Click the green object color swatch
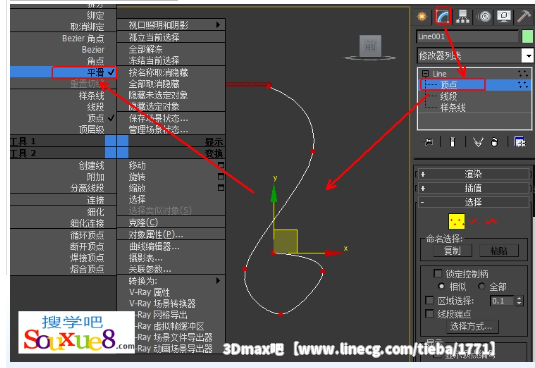 (528, 36)
